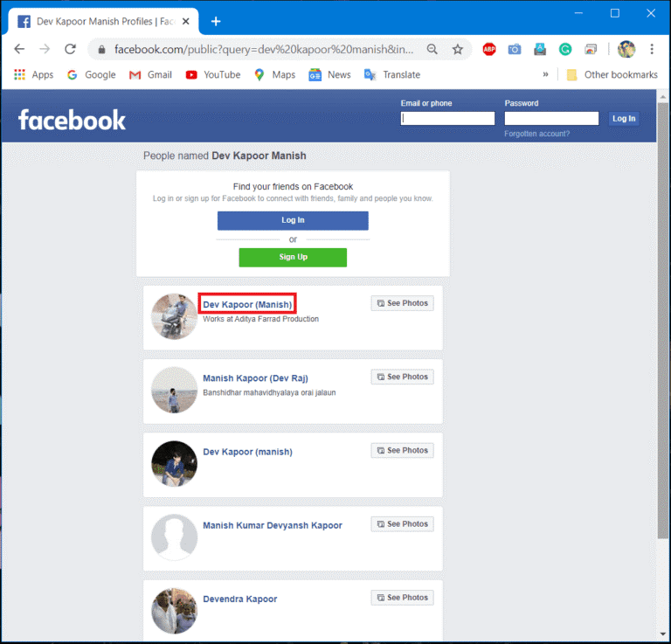Focus the Password field
Image resolution: width=671 pixels, height=644 pixels.
[551, 119]
